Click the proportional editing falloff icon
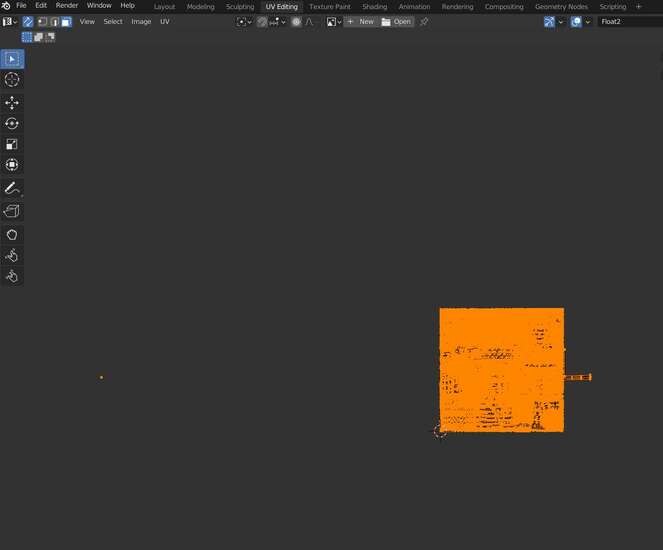The height and width of the screenshot is (550, 663). (x=310, y=22)
